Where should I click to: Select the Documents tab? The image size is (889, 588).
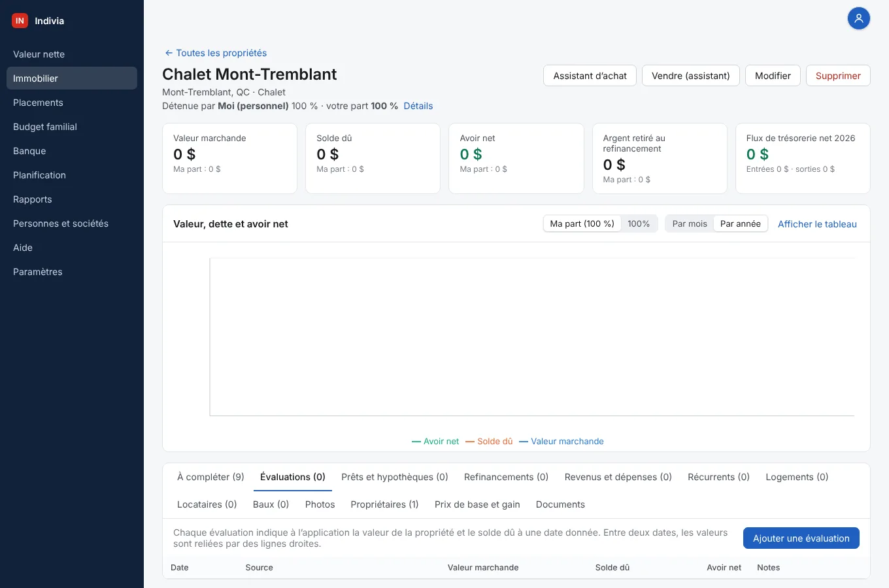(560, 504)
